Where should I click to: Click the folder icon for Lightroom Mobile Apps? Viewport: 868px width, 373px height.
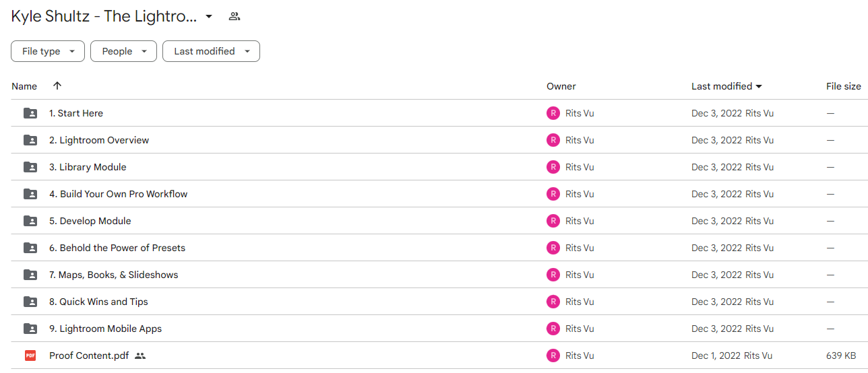coord(30,329)
